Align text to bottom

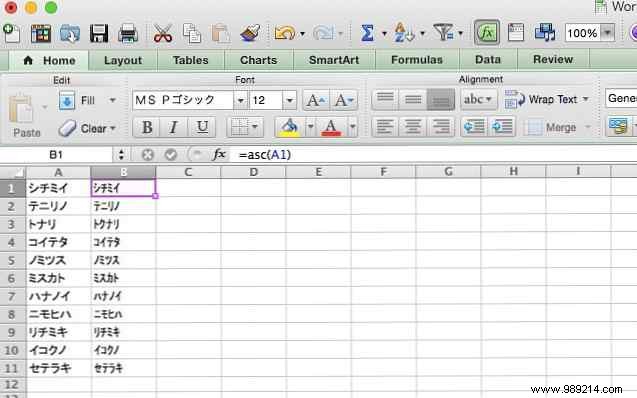coord(441,99)
